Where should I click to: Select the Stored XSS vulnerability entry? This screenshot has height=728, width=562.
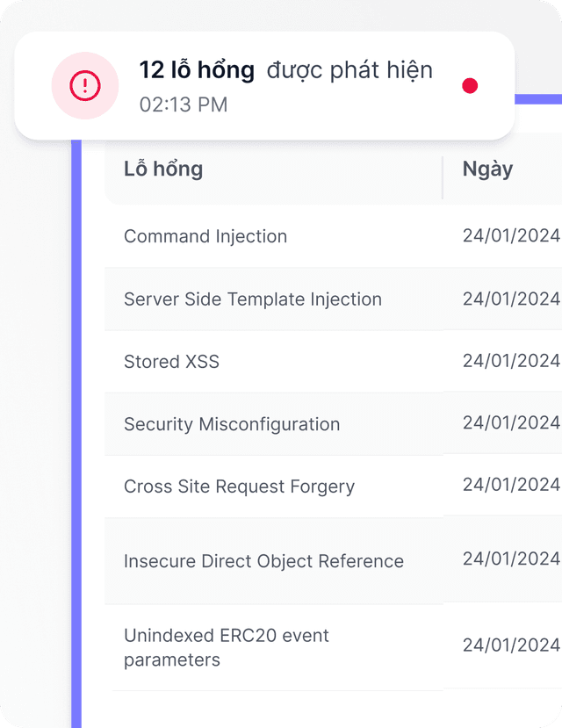pyautogui.click(x=172, y=362)
